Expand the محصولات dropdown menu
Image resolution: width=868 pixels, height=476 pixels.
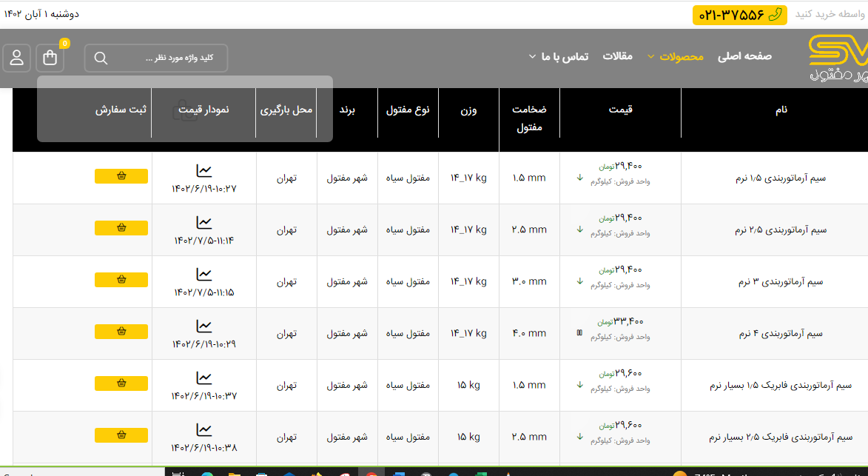675,56
